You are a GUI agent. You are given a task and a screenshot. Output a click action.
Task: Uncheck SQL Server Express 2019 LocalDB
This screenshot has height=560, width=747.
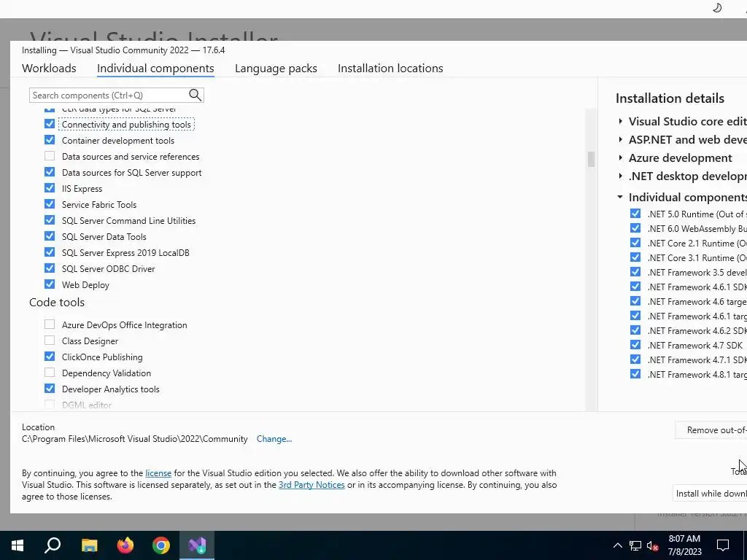coord(50,252)
